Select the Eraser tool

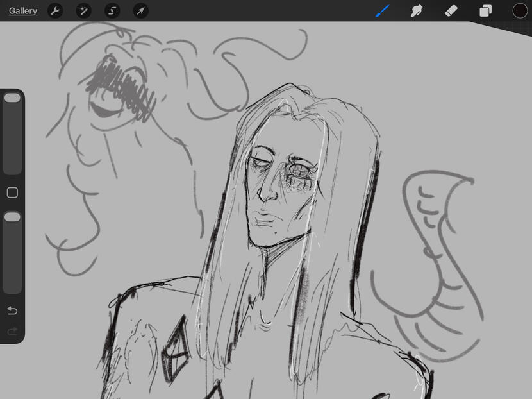(x=451, y=11)
